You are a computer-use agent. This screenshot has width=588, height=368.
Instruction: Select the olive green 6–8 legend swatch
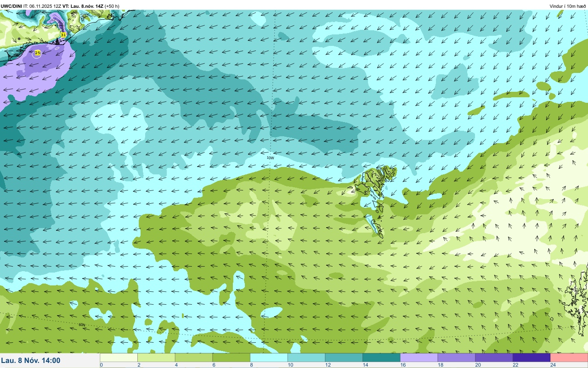232,357
